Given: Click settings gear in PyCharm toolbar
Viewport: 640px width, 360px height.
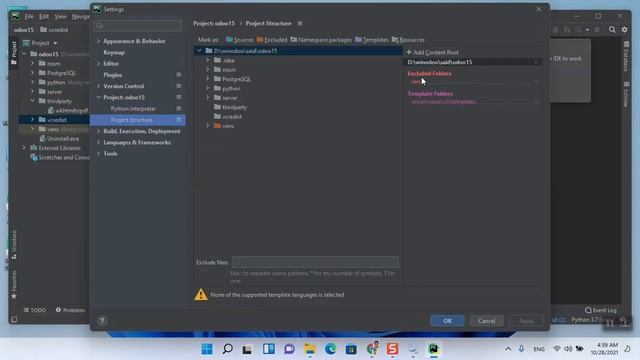Looking at the screenshot, I should pyautogui.click(x=624, y=29).
